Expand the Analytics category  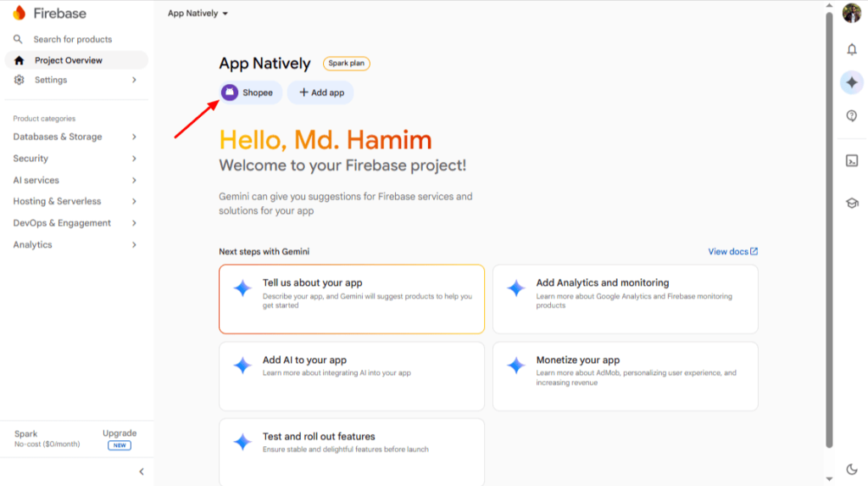(x=75, y=244)
